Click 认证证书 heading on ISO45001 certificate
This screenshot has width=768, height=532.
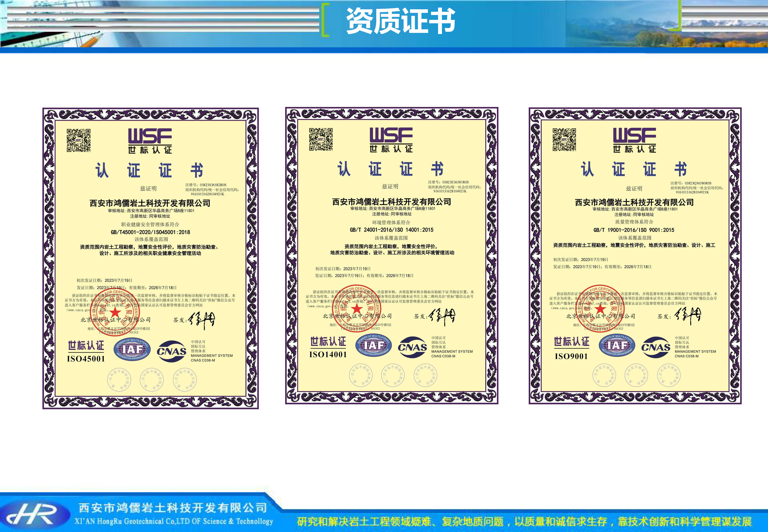(x=149, y=170)
